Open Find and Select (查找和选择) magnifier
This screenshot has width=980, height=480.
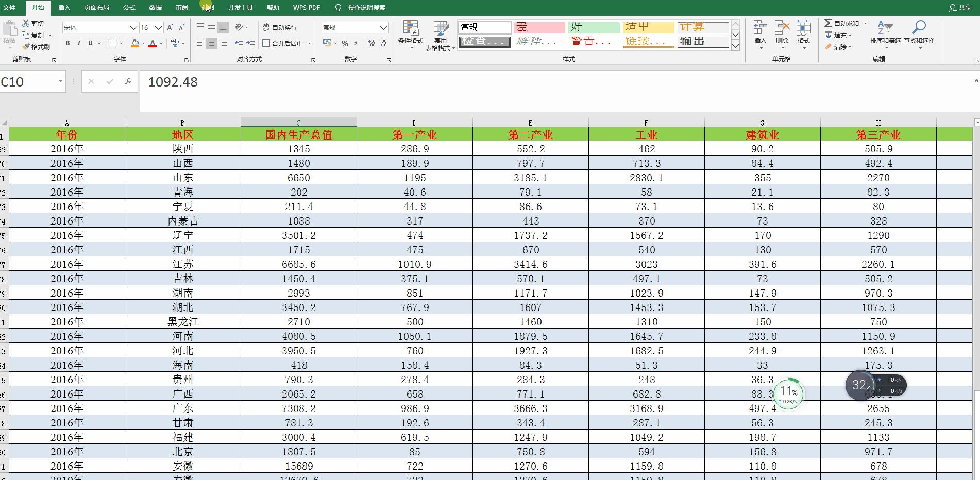(x=919, y=33)
